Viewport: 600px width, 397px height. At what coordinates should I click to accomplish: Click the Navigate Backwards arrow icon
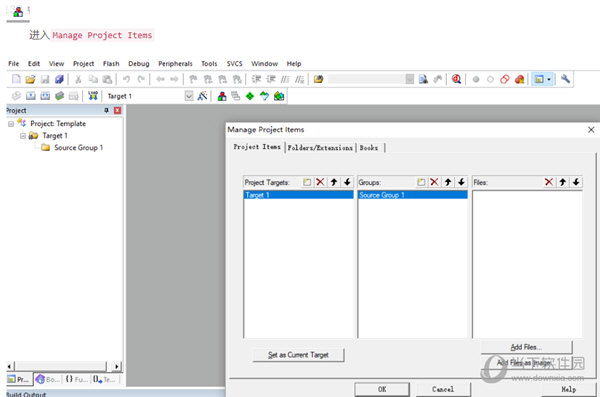(160, 79)
